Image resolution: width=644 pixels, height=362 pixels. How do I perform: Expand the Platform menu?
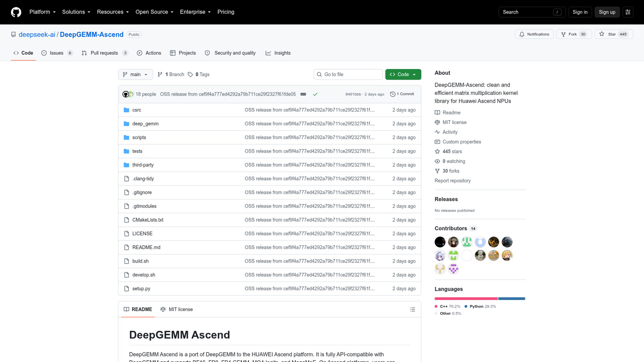pos(42,12)
